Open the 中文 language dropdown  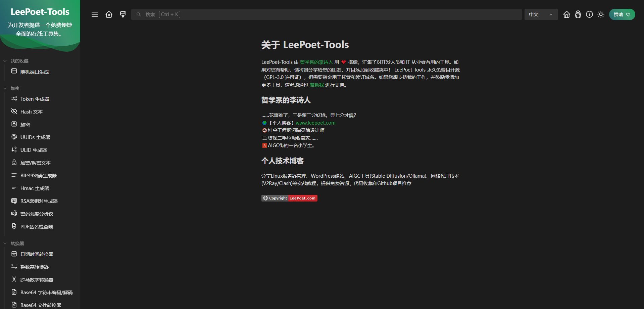[541, 14]
